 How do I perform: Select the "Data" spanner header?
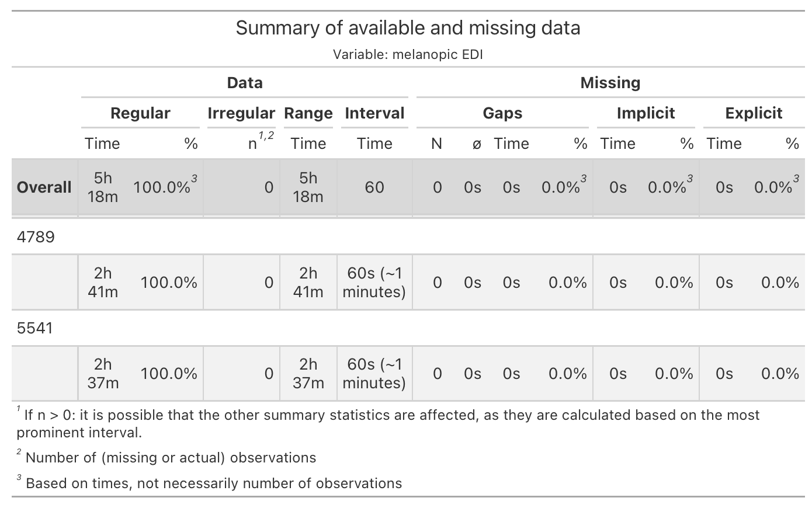pyautogui.click(x=245, y=83)
